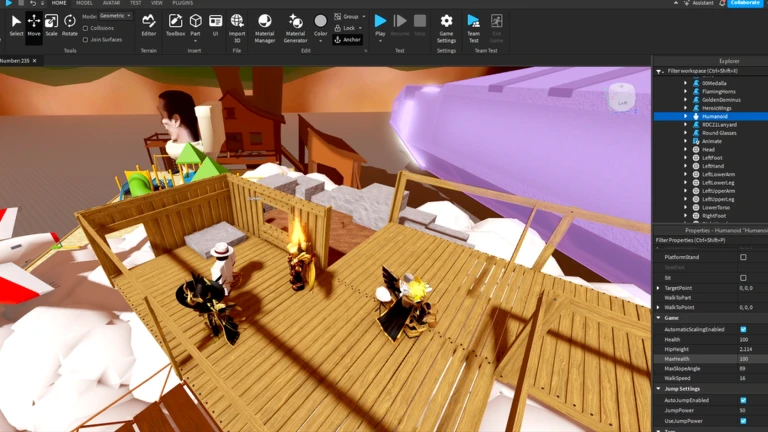Pick the Scale tool

(51, 25)
